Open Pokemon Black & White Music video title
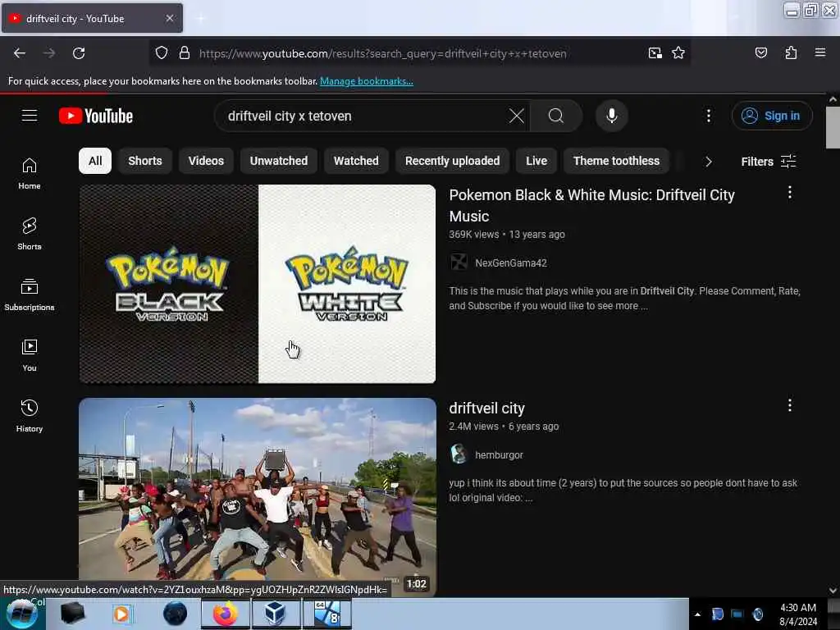The height and width of the screenshot is (630, 840). click(x=592, y=206)
